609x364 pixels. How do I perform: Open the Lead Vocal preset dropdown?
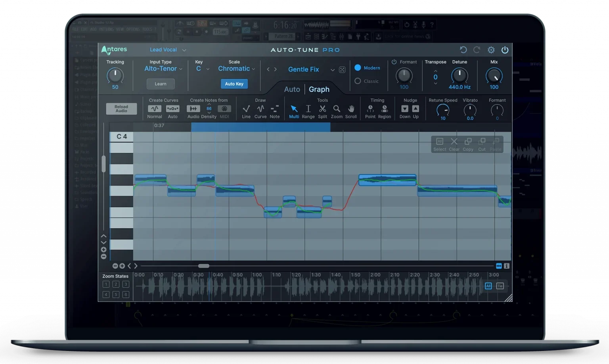[x=168, y=50]
